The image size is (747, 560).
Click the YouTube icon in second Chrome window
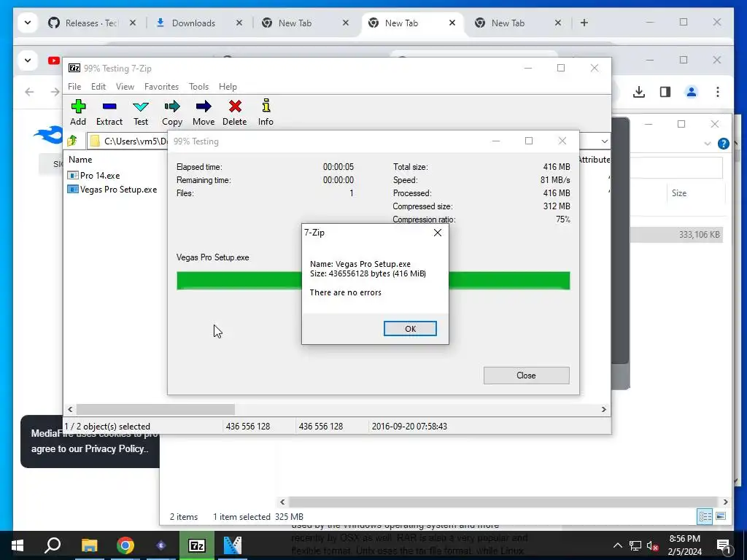pyautogui.click(x=54, y=61)
